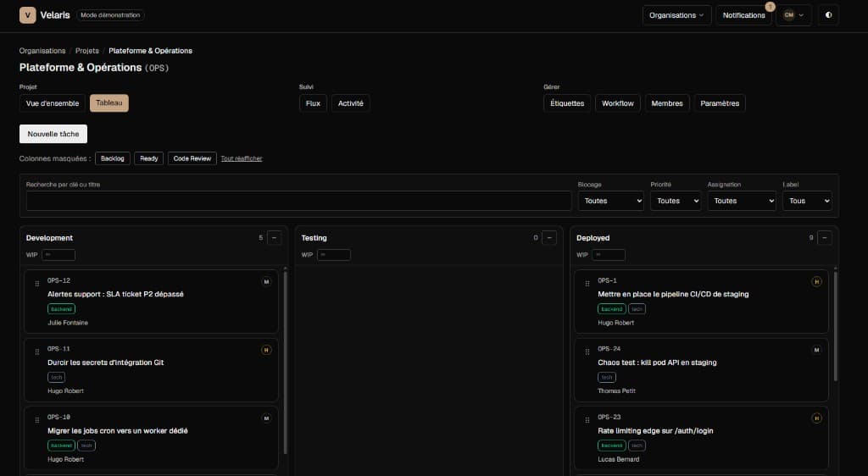Click backend label on OPS-10 card
The height and width of the screenshot is (476, 868).
pos(61,446)
